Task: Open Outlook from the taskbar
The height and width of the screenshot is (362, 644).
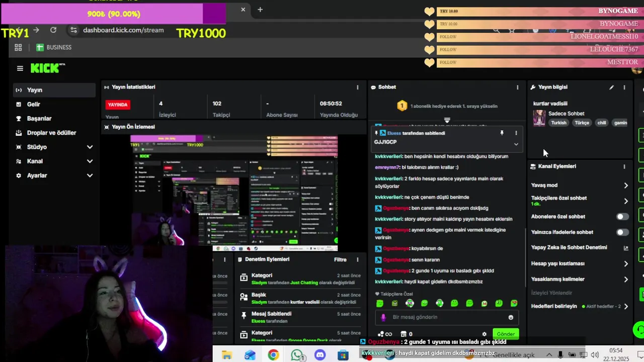Action: click(x=250, y=355)
